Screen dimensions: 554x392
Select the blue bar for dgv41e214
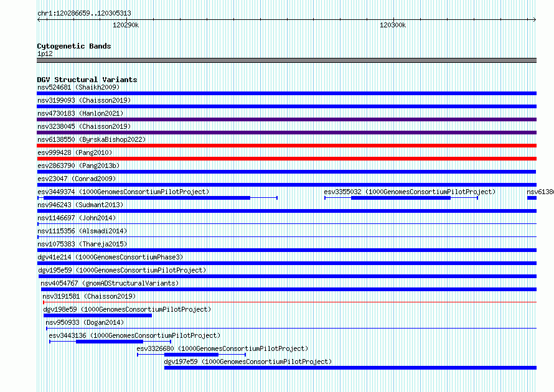click(x=286, y=263)
